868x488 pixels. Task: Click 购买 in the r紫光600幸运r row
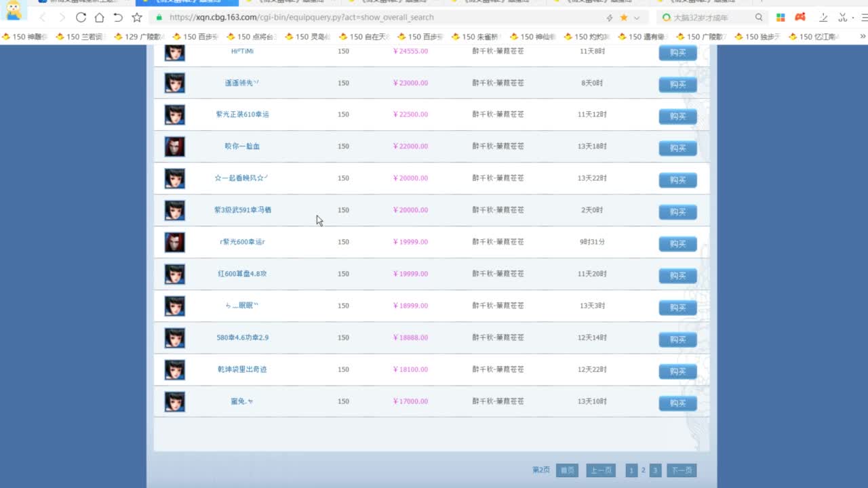677,244
